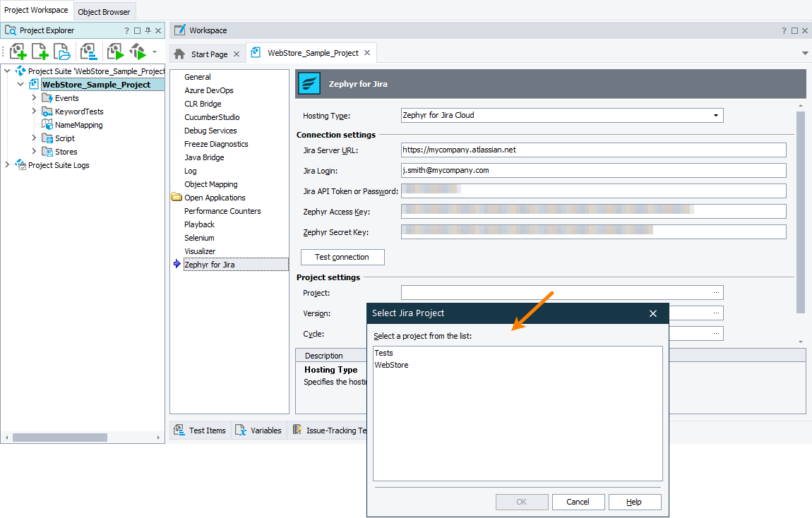The height and width of the screenshot is (518, 812).
Task: Click Help in Select Jira Project dialog
Action: coord(634,502)
